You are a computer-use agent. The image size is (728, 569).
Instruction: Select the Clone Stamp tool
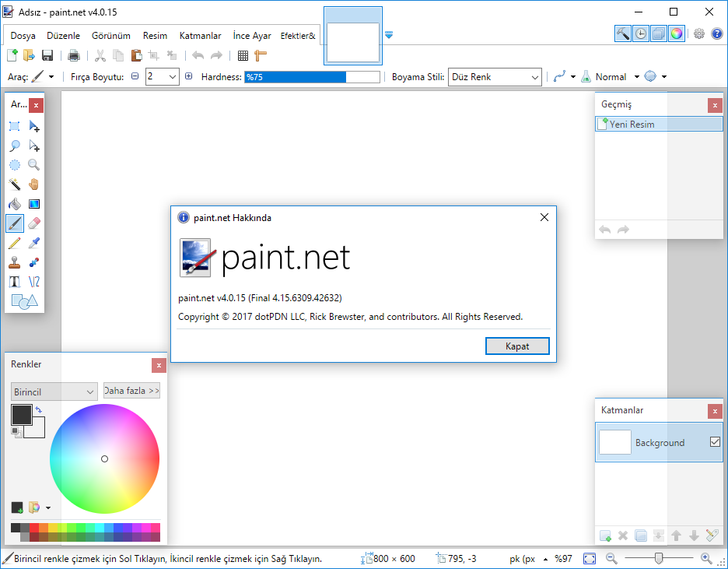[x=15, y=262]
